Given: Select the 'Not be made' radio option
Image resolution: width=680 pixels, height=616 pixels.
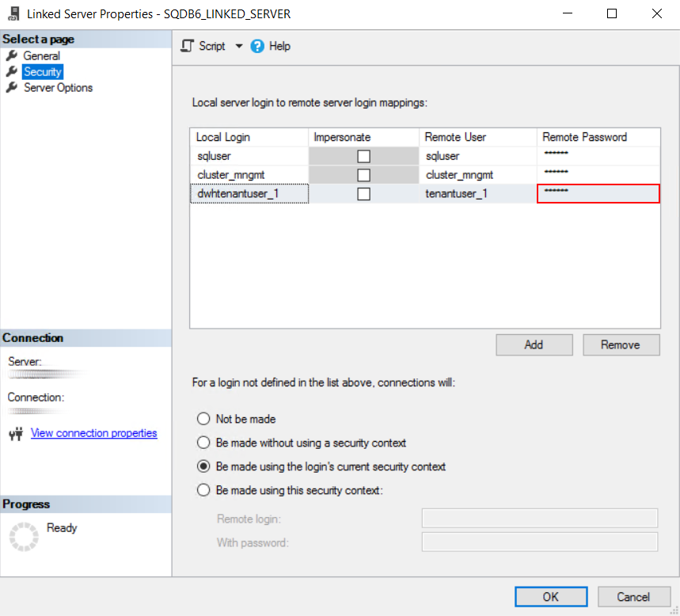Looking at the screenshot, I should [x=203, y=419].
